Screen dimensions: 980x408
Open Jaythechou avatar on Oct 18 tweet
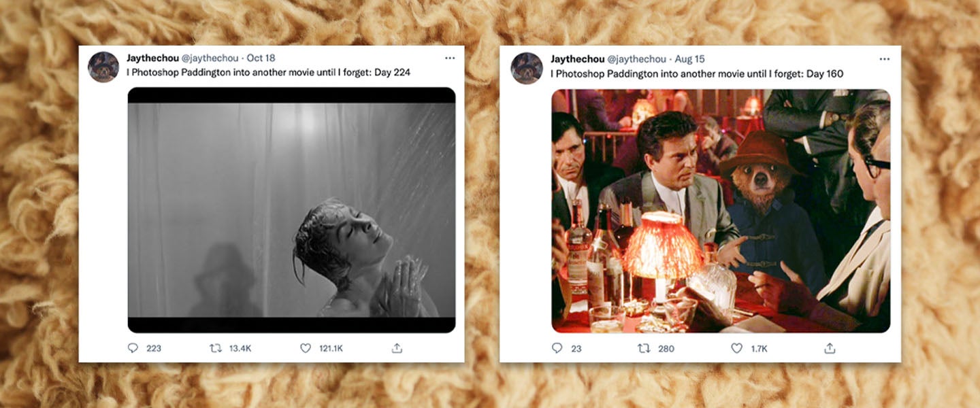coord(103,67)
